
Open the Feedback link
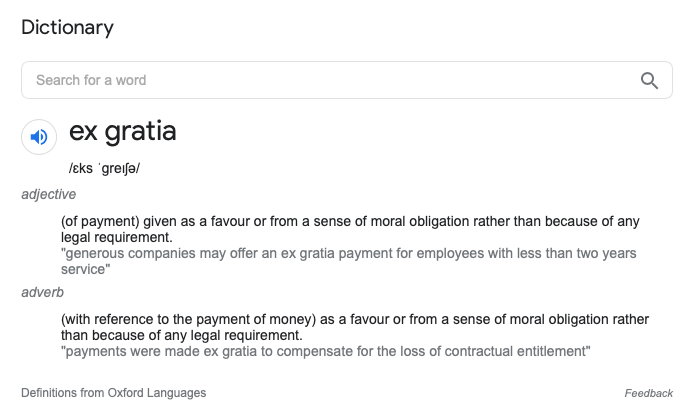(648, 393)
